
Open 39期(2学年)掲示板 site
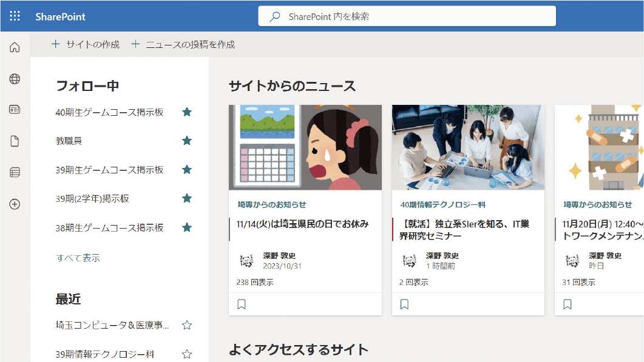(x=92, y=199)
